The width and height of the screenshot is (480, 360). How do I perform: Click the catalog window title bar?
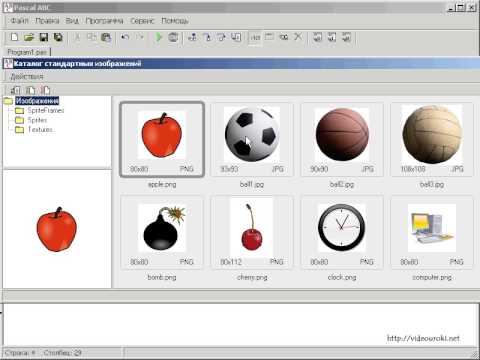(x=240, y=63)
